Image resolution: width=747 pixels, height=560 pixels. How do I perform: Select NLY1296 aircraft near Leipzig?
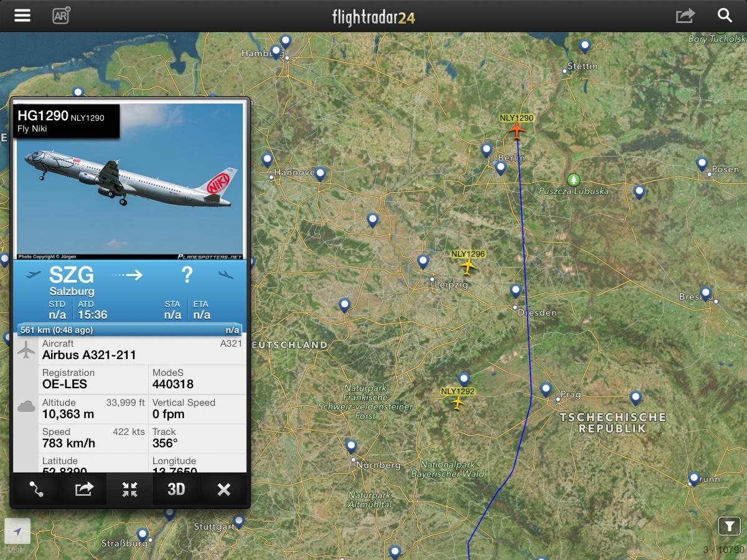pyautogui.click(x=467, y=266)
